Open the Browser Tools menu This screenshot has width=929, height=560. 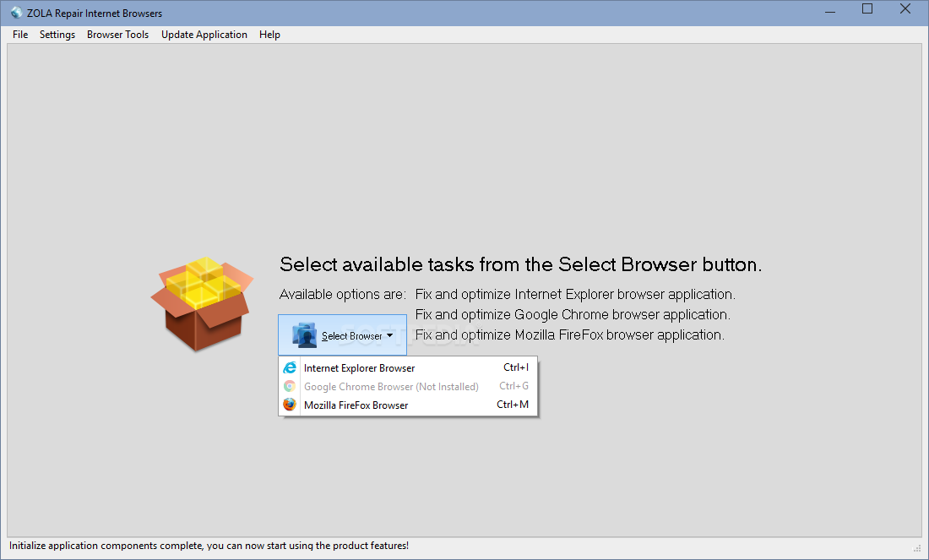(117, 35)
